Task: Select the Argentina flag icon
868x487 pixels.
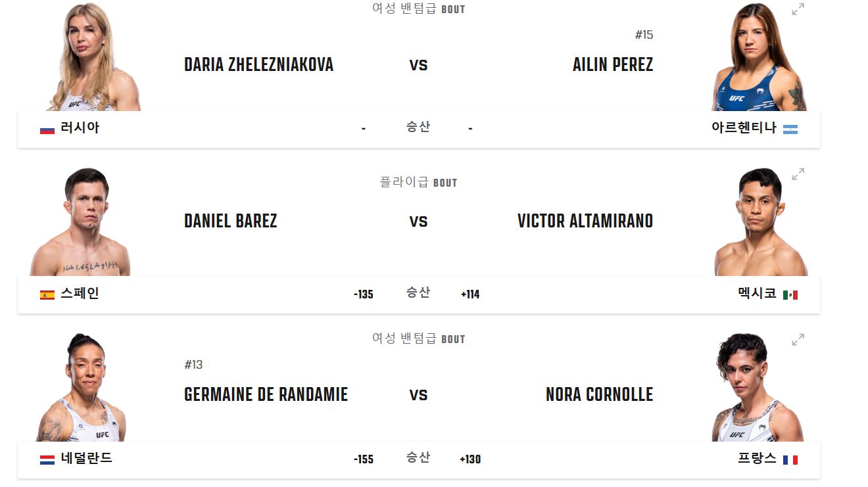Action: point(792,129)
